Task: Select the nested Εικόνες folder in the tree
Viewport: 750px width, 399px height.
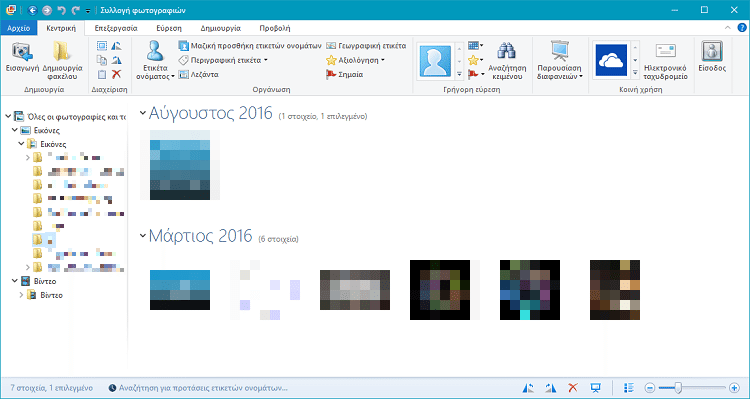Action: click(x=46, y=144)
